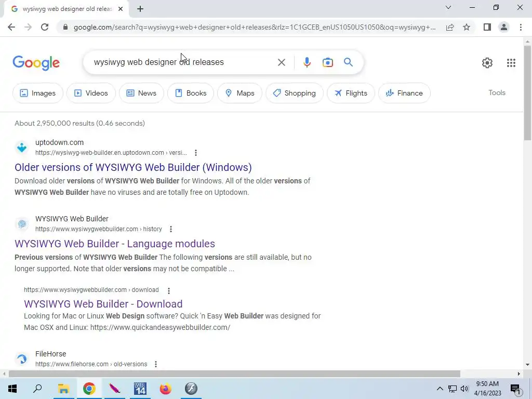Click the browser forward arrow
This screenshot has height=399, width=532.
click(28, 27)
